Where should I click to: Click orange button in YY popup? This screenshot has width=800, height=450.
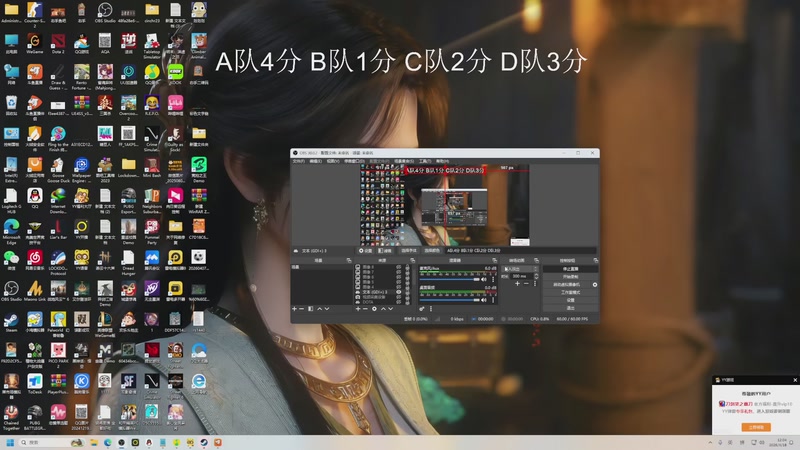click(756, 427)
